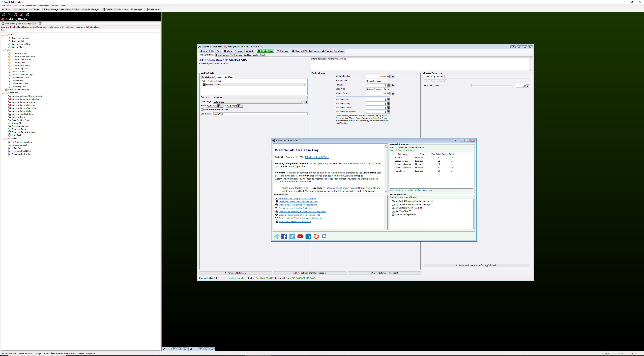The image size is (644, 356).
Task: Click the gear icon next to Percent field
Action: [393, 85]
